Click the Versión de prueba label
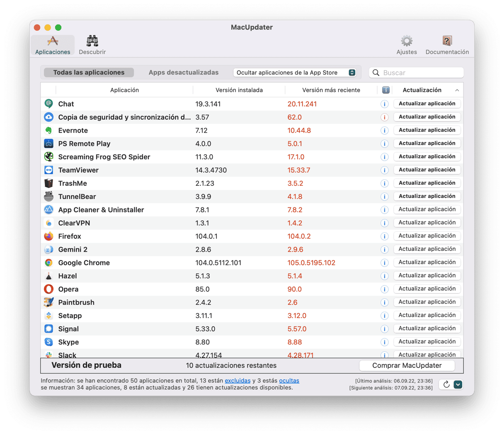Screen dimensions: 504x435 pos(86,365)
